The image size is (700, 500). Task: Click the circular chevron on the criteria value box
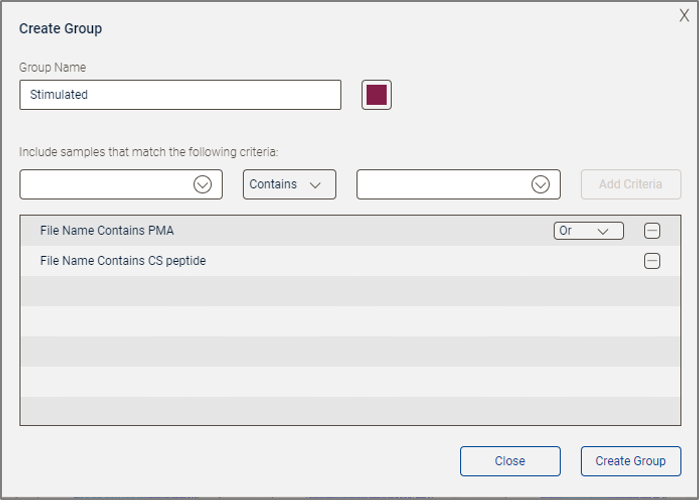pos(540,184)
